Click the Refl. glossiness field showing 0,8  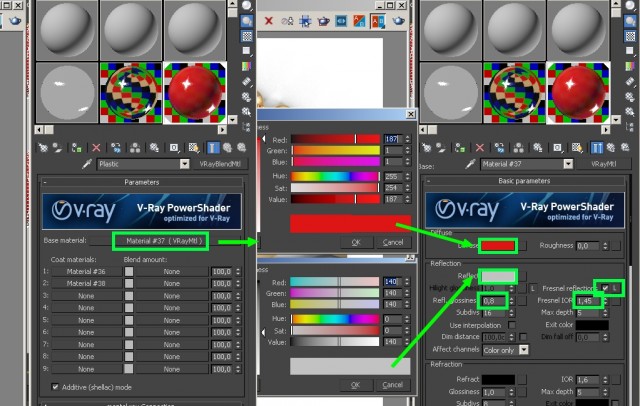click(494, 301)
